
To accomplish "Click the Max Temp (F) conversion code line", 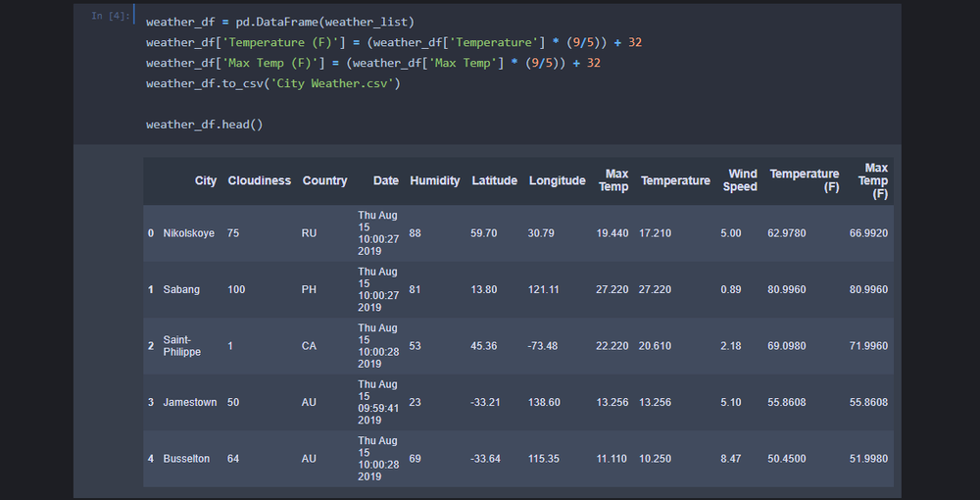I will click(x=373, y=64).
